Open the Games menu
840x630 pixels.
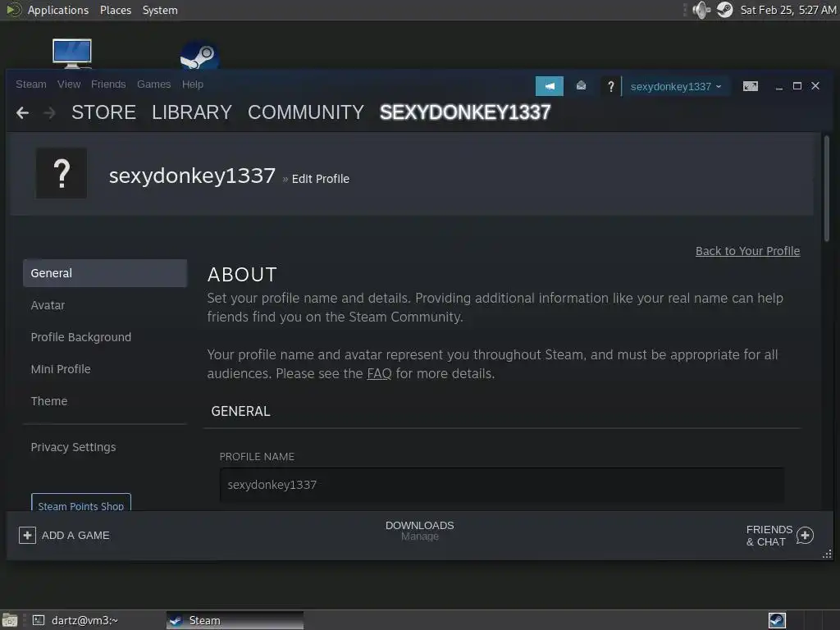(153, 84)
